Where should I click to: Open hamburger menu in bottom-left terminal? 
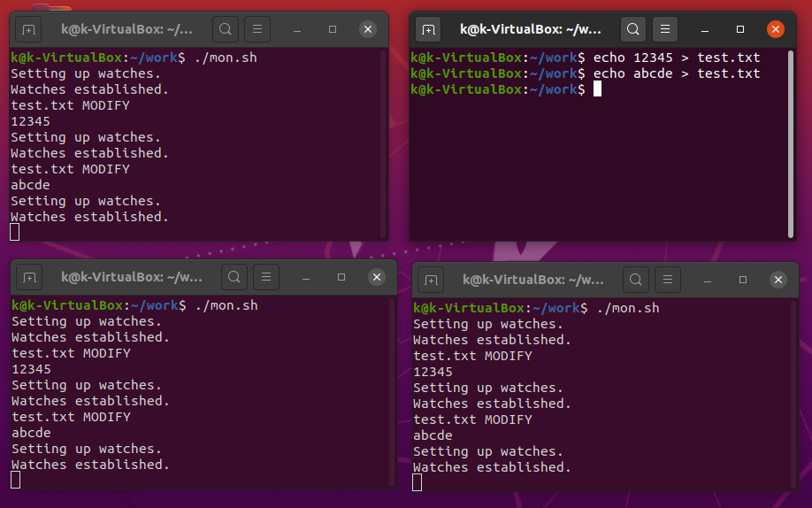(x=265, y=277)
